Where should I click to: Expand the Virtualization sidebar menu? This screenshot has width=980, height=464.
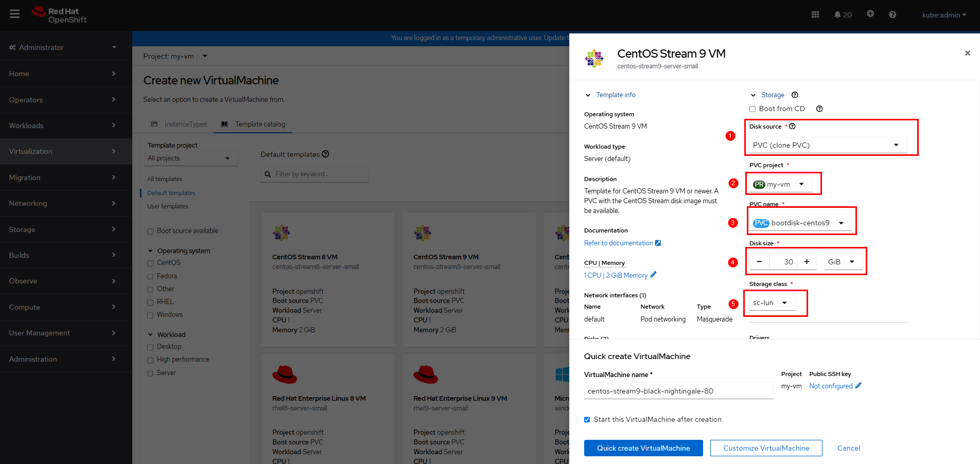coord(66,151)
